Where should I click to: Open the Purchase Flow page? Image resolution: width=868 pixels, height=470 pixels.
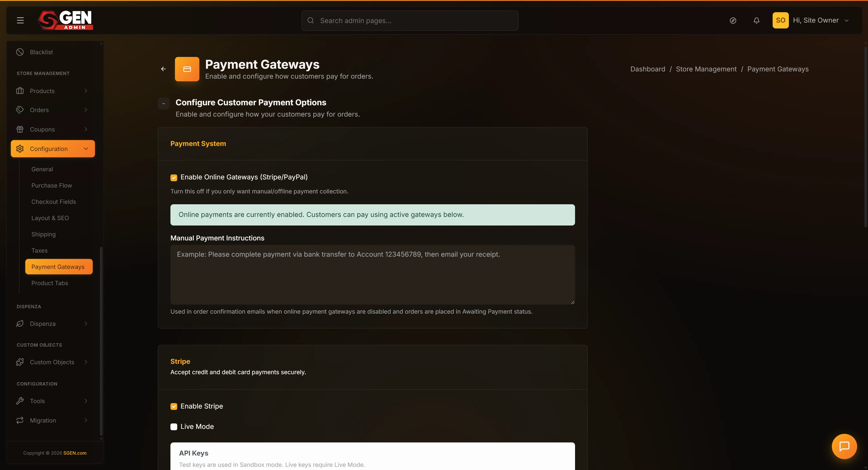pyautogui.click(x=52, y=186)
